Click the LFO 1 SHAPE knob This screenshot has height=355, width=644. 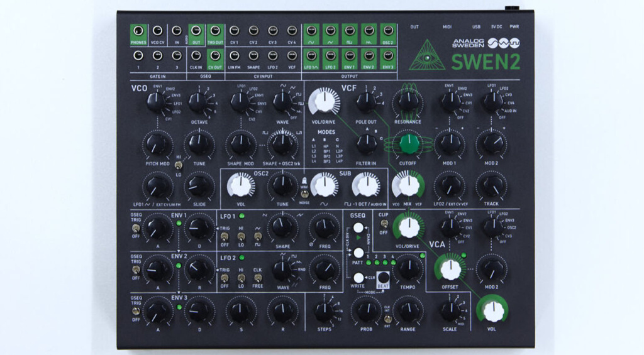pyautogui.click(x=282, y=227)
